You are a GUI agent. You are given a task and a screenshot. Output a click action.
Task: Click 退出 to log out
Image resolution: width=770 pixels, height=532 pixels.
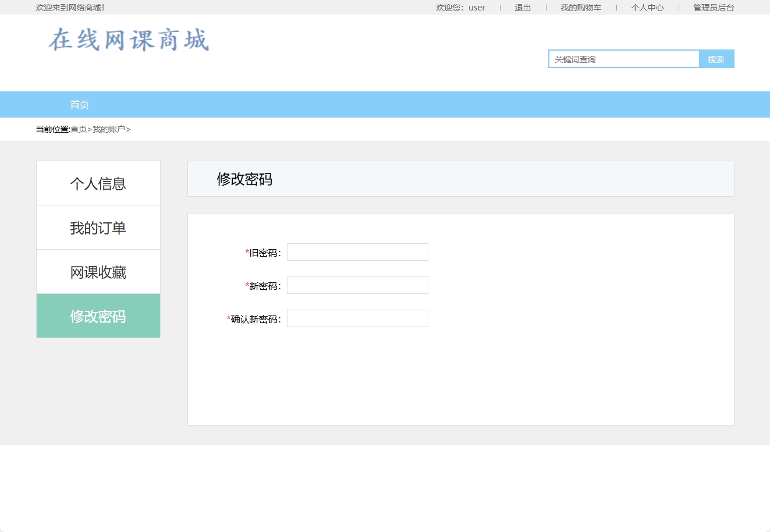tap(521, 8)
